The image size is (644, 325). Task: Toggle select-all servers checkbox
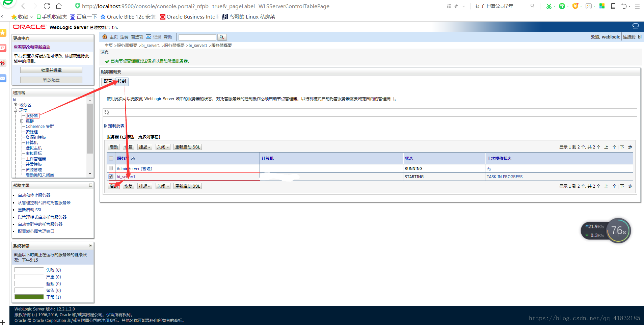coord(111,158)
